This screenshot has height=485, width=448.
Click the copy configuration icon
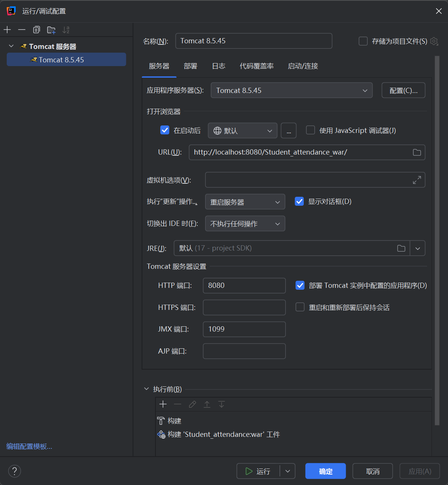(x=36, y=30)
